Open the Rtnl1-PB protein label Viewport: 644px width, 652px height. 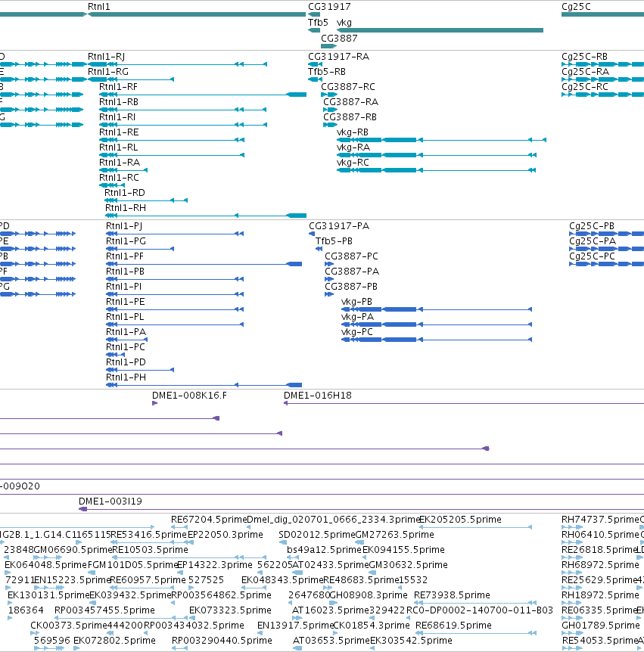point(125,272)
